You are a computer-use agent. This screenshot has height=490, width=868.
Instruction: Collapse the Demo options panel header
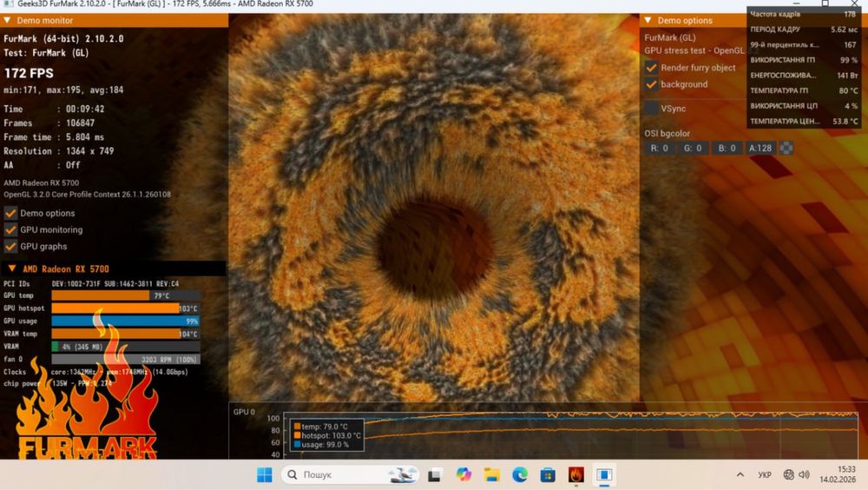[x=648, y=21]
